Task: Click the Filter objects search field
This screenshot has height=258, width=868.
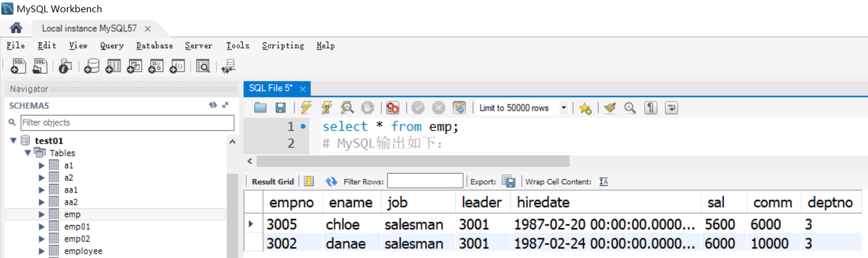Action: (x=127, y=122)
